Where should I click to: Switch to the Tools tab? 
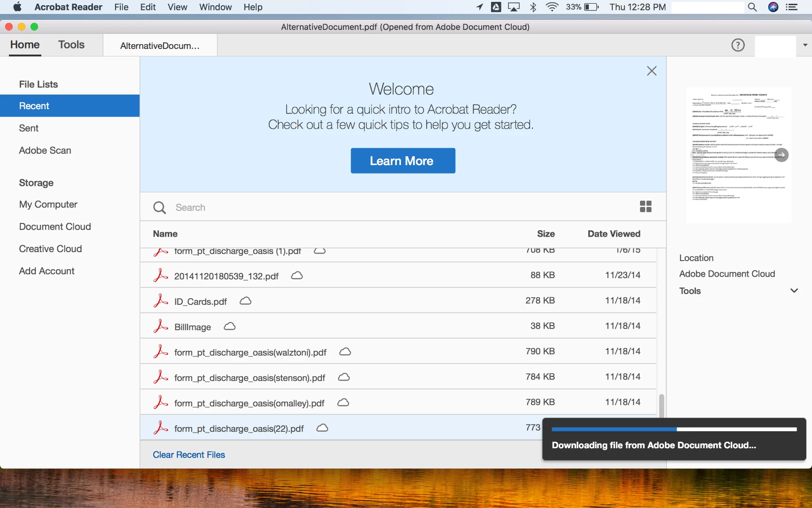pyautogui.click(x=71, y=45)
